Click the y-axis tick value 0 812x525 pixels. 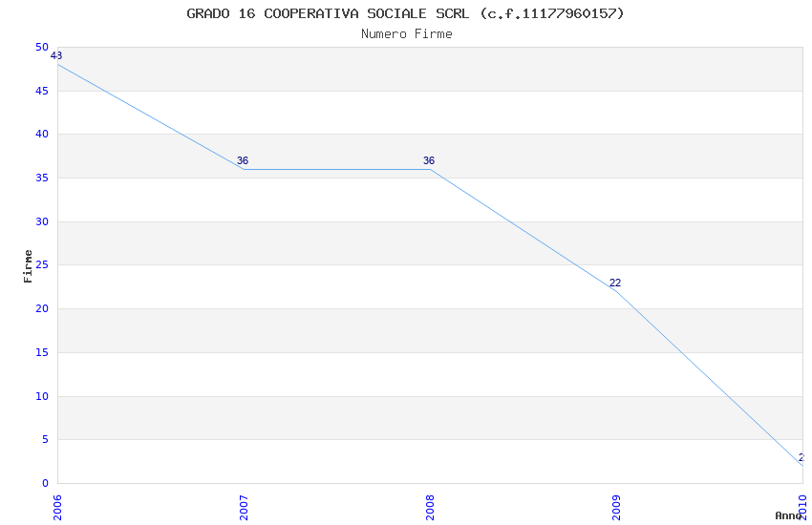click(46, 483)
